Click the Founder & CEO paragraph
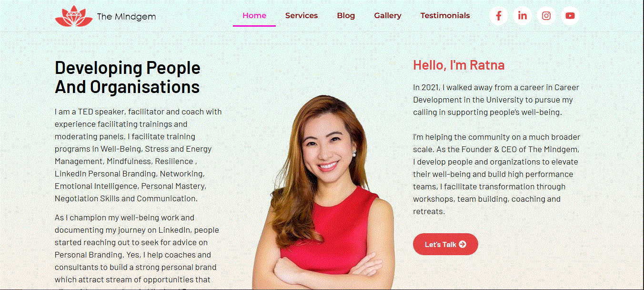 coord(496,174)
